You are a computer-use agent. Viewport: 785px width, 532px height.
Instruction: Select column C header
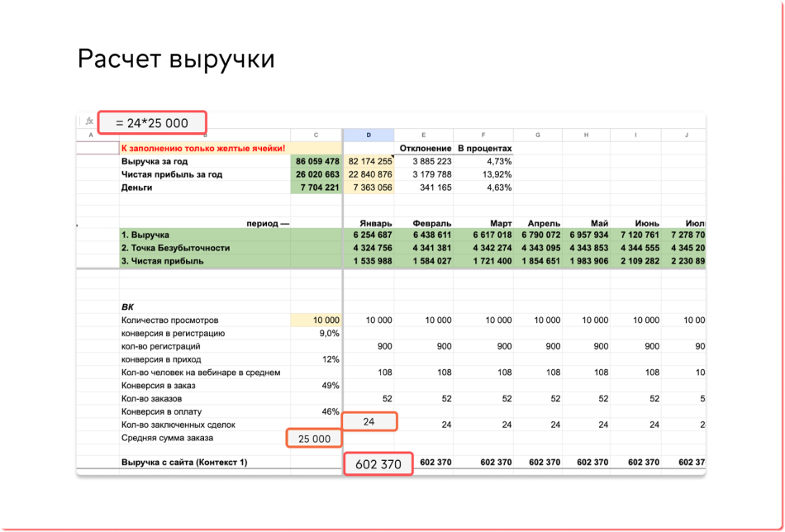316,135
